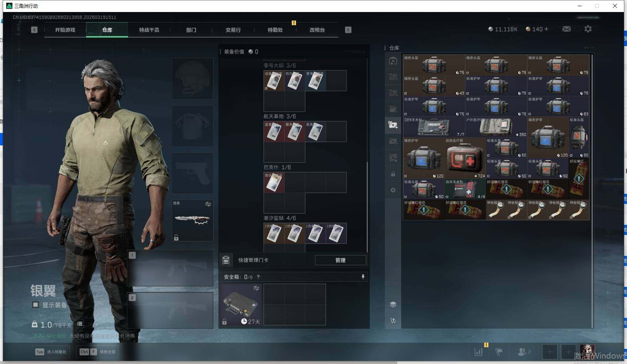Select empty weapon slot 2
Screen dimensions: 627x364
[x=170, y=311]
